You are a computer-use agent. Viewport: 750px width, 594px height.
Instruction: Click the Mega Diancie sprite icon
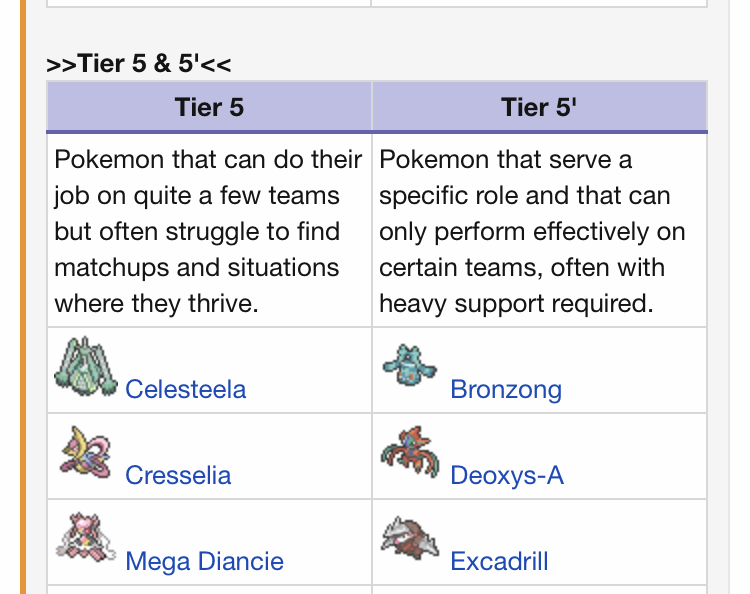[86, 538]
